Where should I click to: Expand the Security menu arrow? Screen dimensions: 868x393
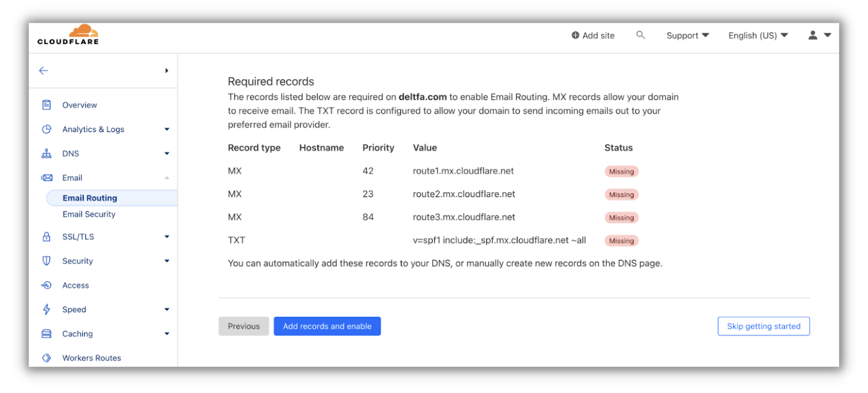tap(167, 261)
